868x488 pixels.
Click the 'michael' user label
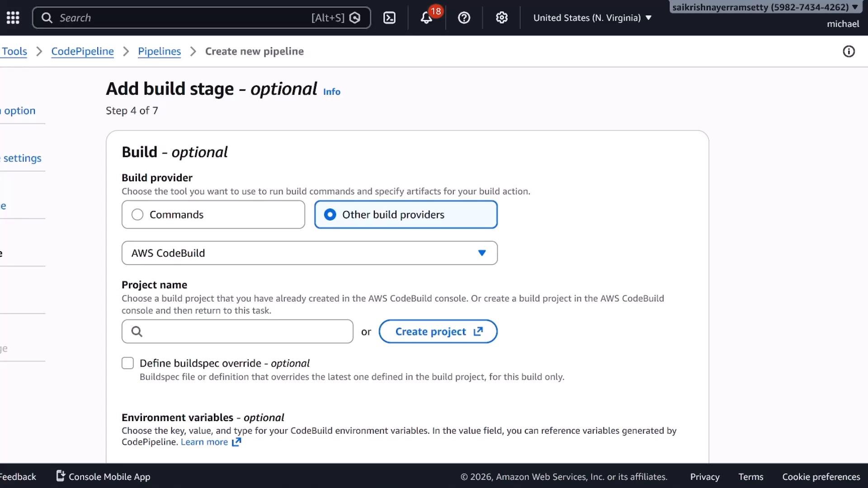[843, 24]
